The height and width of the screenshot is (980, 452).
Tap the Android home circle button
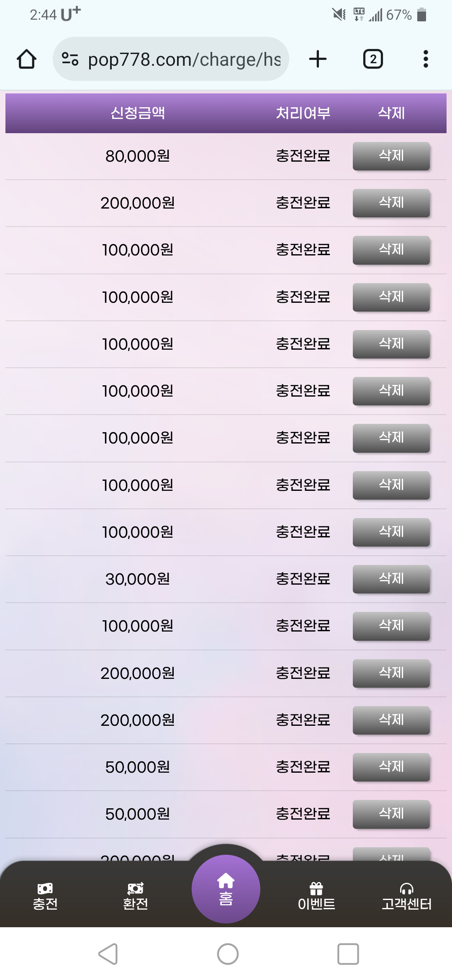tap(228, 954)
